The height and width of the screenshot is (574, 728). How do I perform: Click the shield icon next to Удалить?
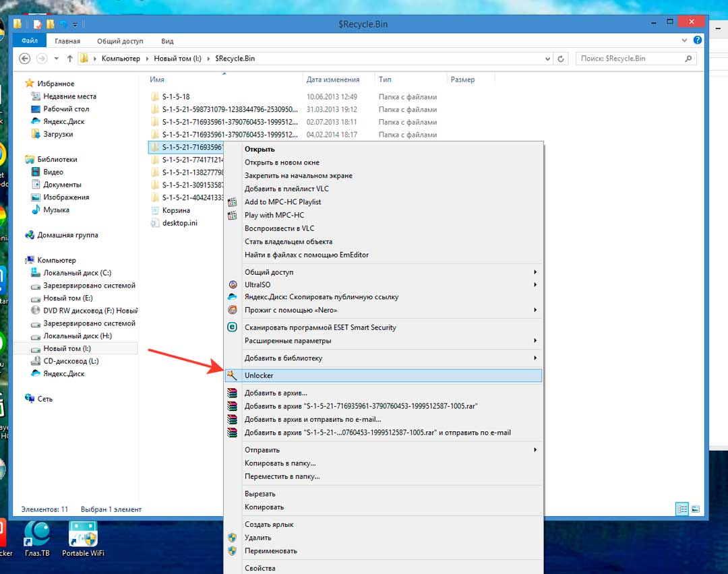tap(232, 538)
